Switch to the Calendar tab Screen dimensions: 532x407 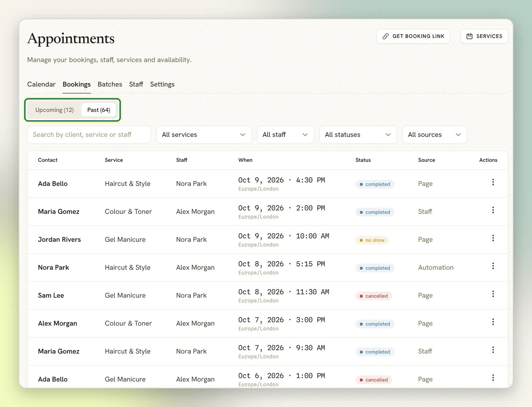pyautogui.click(x=41, y=84)
